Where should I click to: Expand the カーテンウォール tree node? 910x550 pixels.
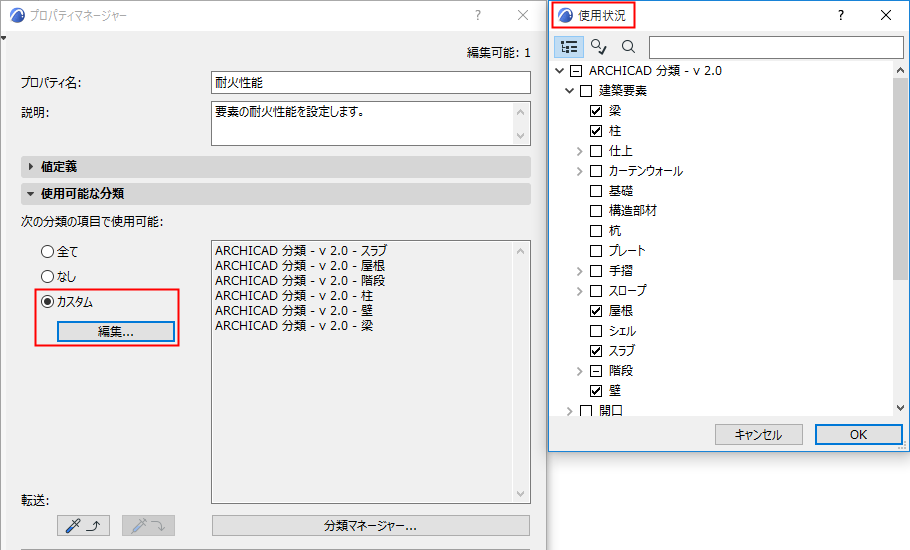point(579,171)
